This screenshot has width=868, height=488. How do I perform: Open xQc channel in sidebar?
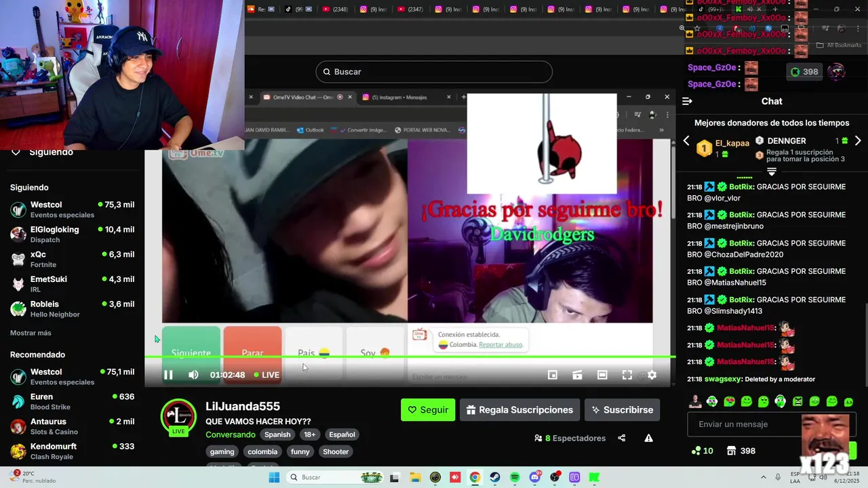coord(72,259)
